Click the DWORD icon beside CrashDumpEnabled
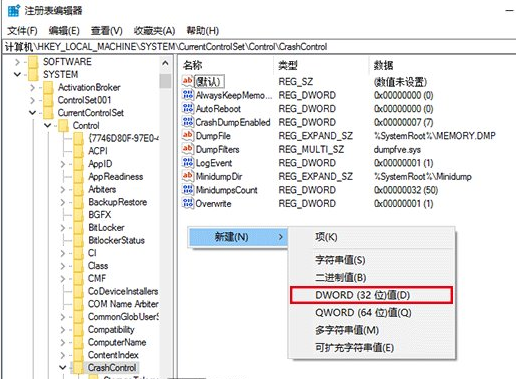This screenshot has height=379, width=516. [188, 122]
